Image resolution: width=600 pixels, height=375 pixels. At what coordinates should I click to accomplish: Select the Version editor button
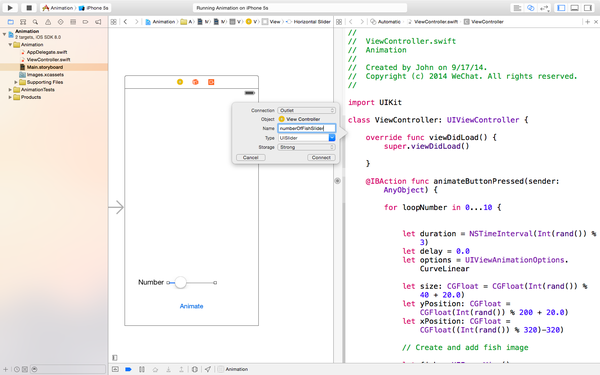click(544, 8)
